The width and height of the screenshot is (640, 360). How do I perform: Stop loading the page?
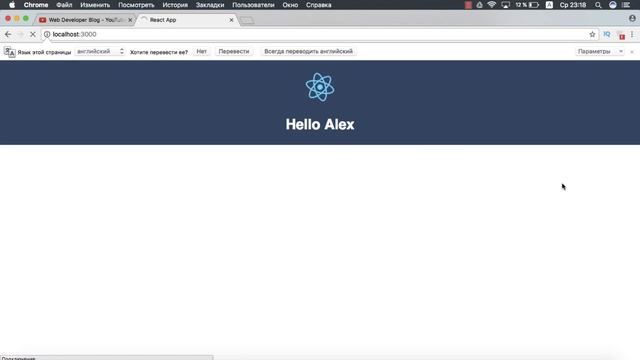[33, 34]
